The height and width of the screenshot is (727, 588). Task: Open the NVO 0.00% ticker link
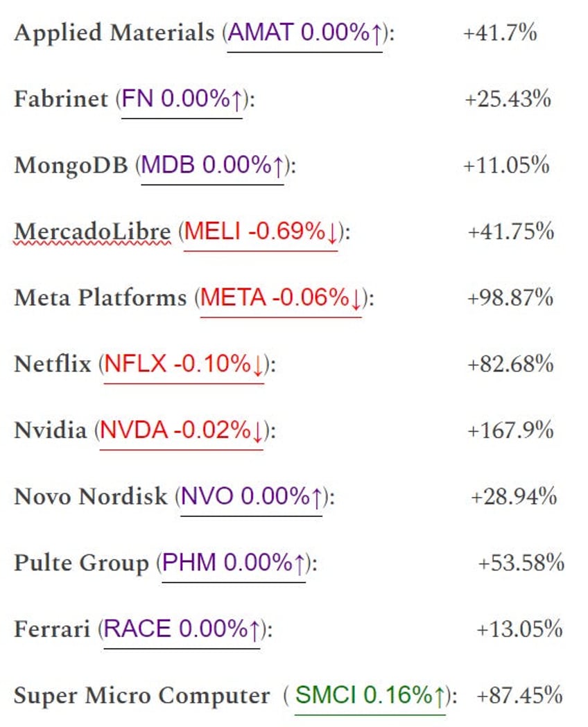[x=251, y=498]
